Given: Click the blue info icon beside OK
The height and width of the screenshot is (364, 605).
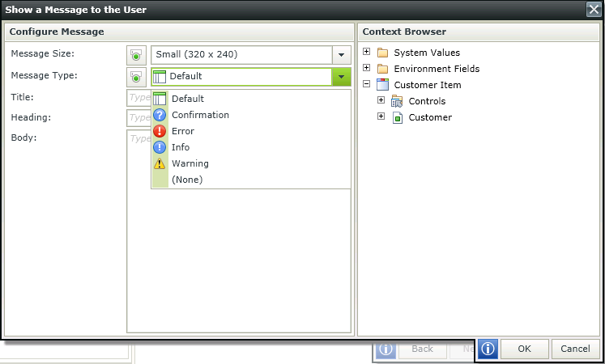Looking at the screenshot, I should click(488, 349).
